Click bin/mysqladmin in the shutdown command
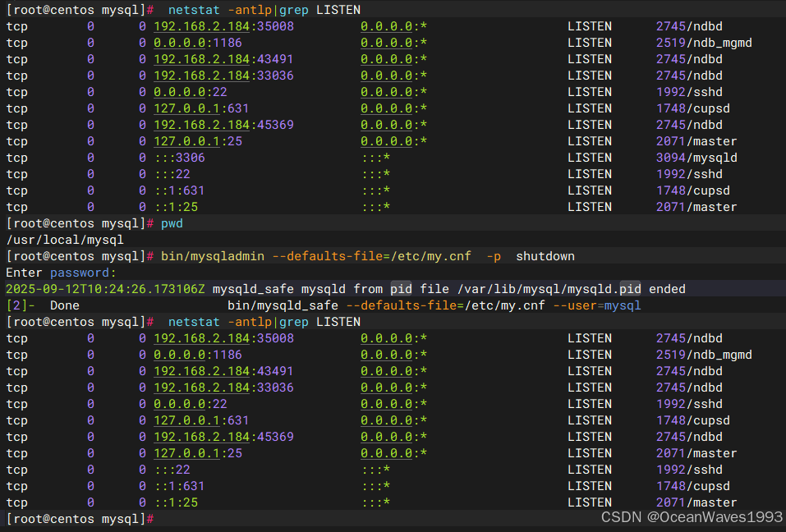The image size is (786, 532). click(213, 256)
